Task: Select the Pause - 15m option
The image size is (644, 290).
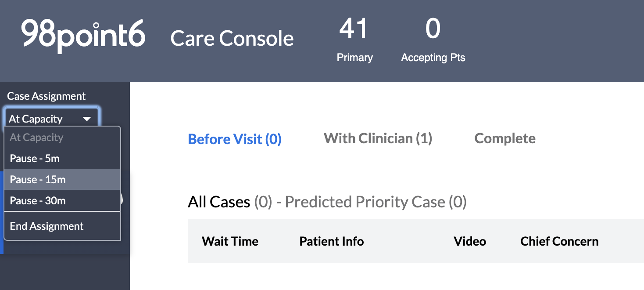Action: pos(62,180)
